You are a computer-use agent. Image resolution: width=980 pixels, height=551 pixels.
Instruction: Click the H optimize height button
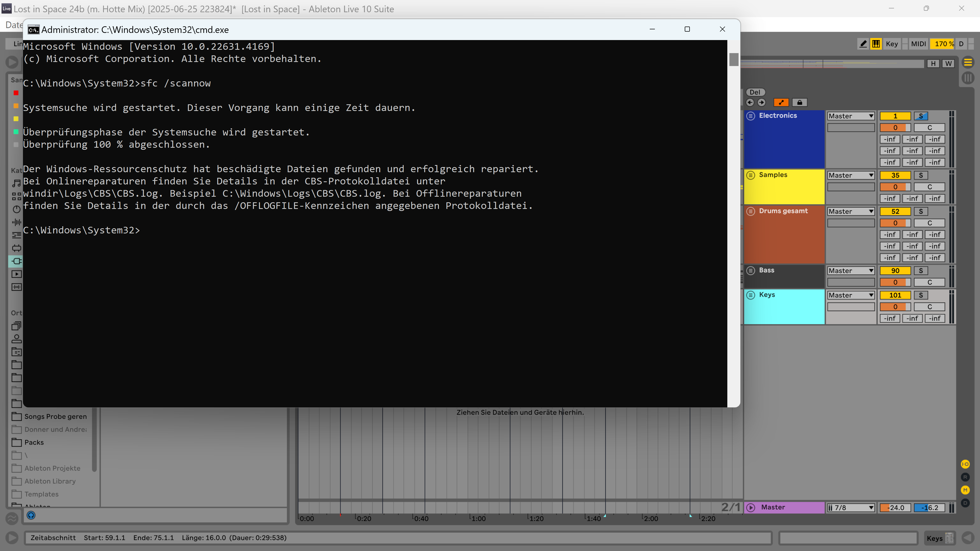click(933, 64)
